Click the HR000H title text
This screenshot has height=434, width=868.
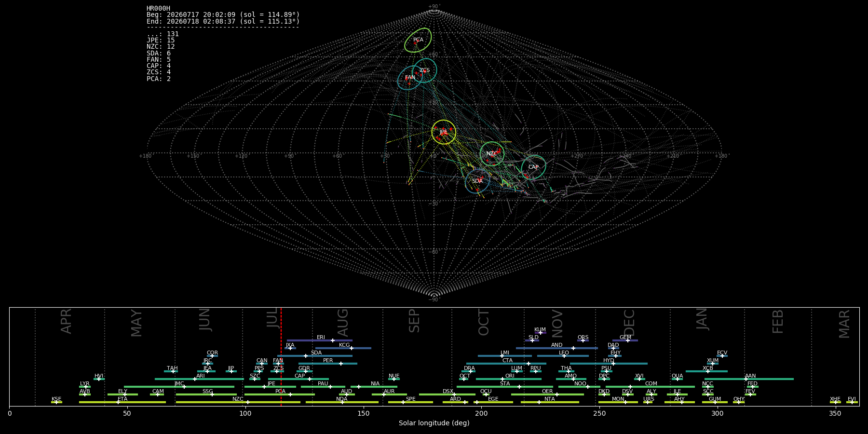[159, 8]
